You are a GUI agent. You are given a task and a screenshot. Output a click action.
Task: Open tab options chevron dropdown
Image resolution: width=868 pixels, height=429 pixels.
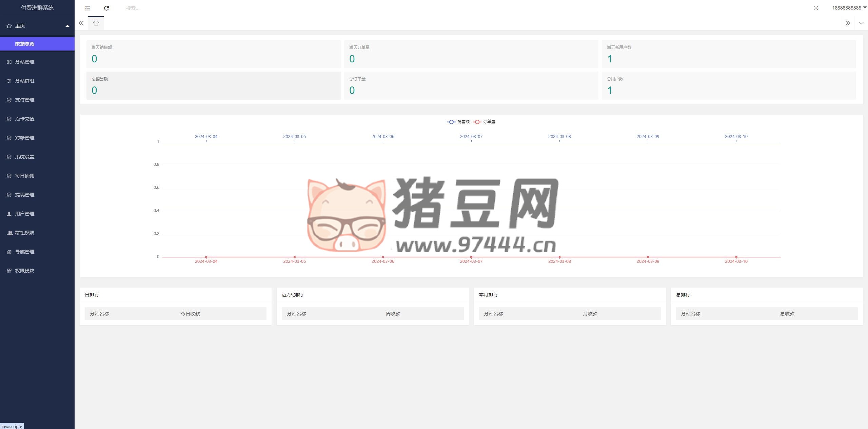tap(861, 23)
